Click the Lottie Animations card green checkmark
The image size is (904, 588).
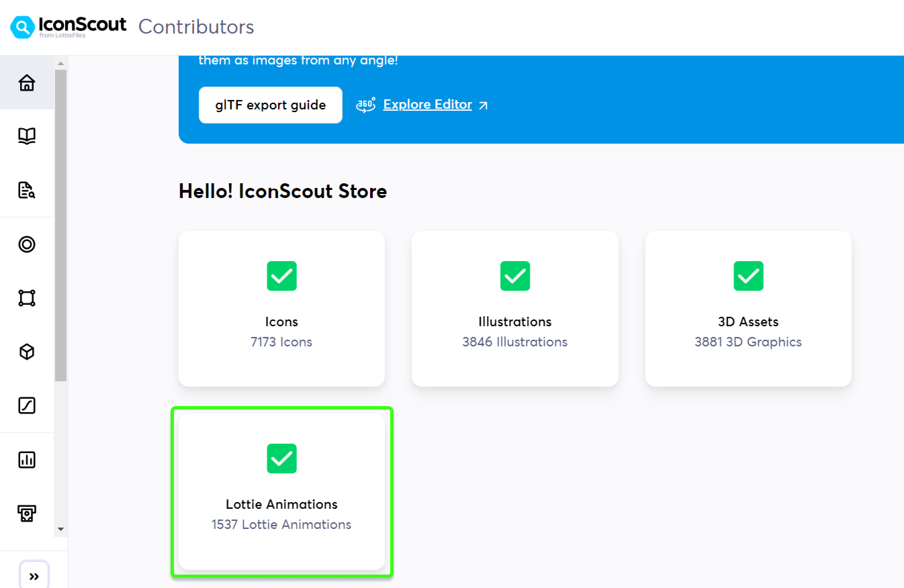281,458
